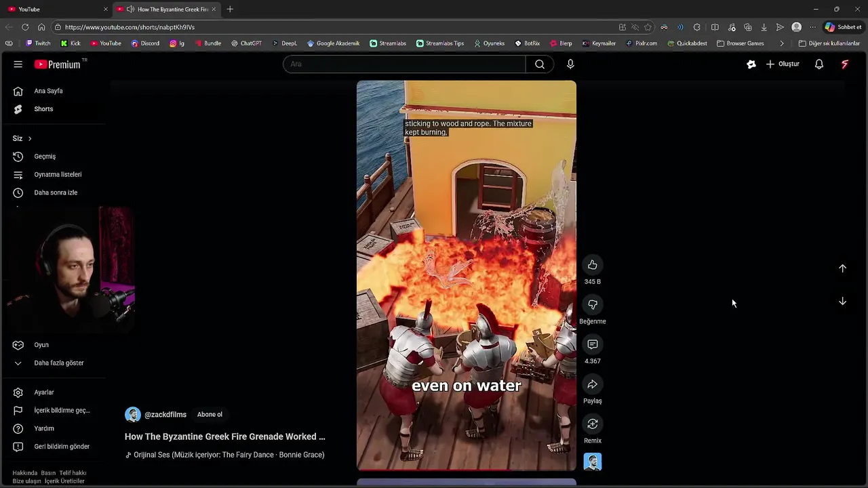This screenshot has height=488, width=868.
Task: Open browser downloads icon
Action: 764,27
